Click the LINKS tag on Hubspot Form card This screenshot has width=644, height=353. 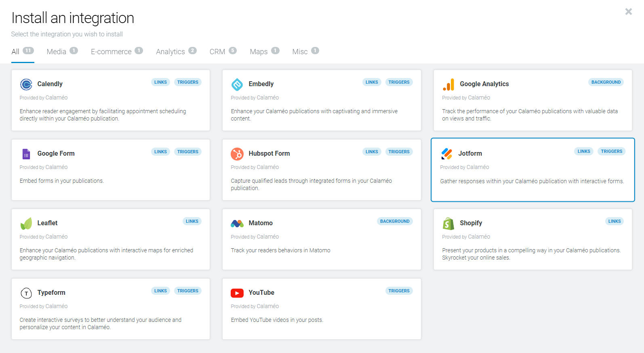tap(372, 152)
